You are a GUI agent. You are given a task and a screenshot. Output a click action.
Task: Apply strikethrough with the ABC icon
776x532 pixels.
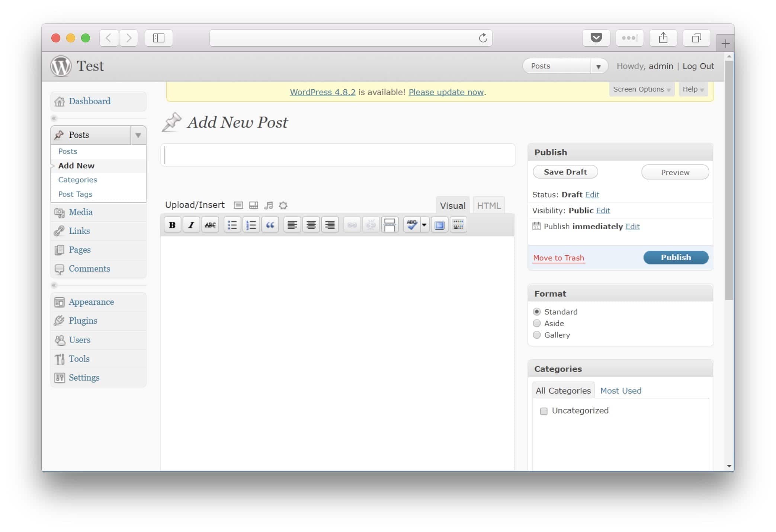pos(210,225)
